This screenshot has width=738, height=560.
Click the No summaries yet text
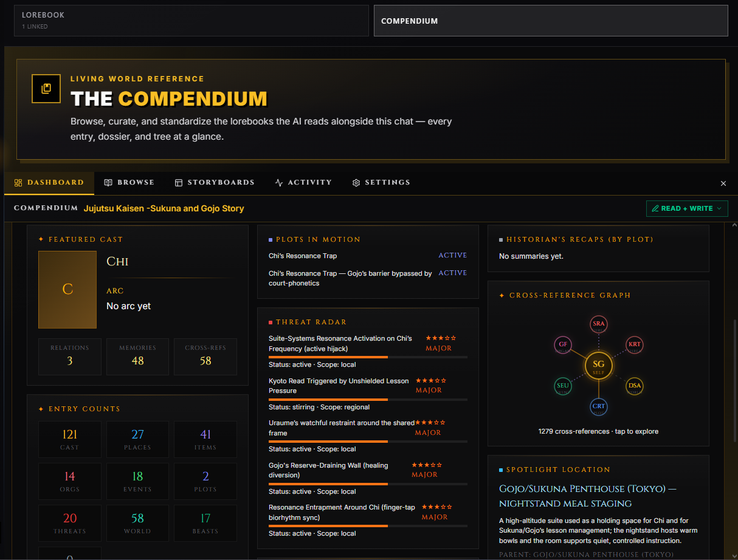(x=531, y=256)
